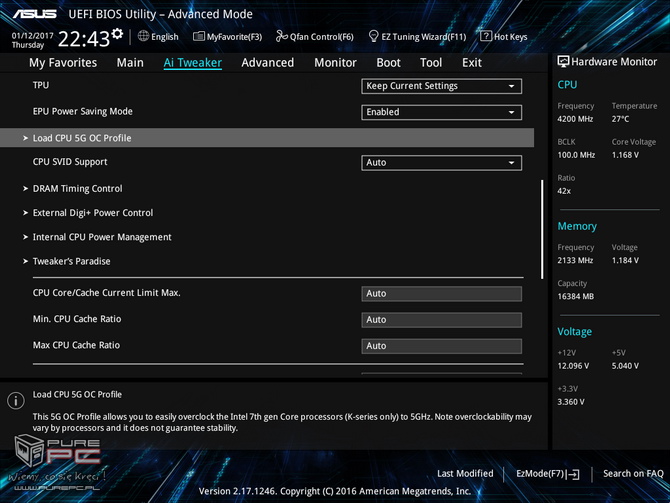Click the settings list scrollbar
This screenshot has width=670, height=503.
point(542,229)
